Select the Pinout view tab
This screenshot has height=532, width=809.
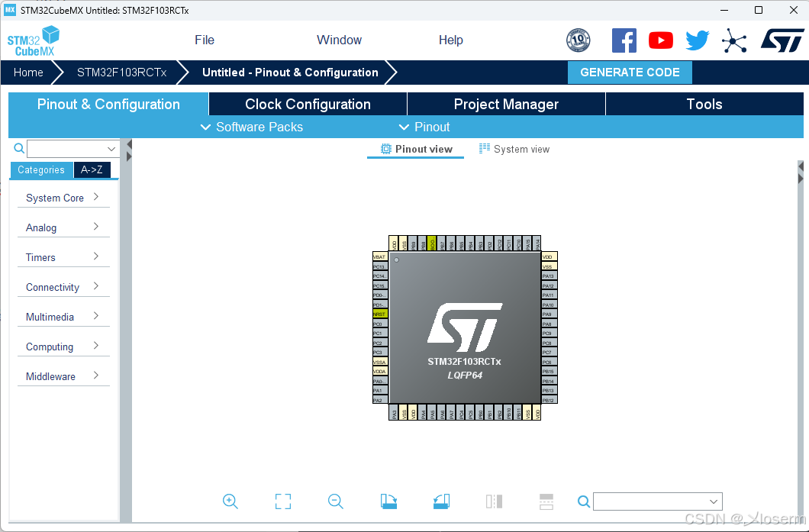pyautogui.click(x=416, y=149)
